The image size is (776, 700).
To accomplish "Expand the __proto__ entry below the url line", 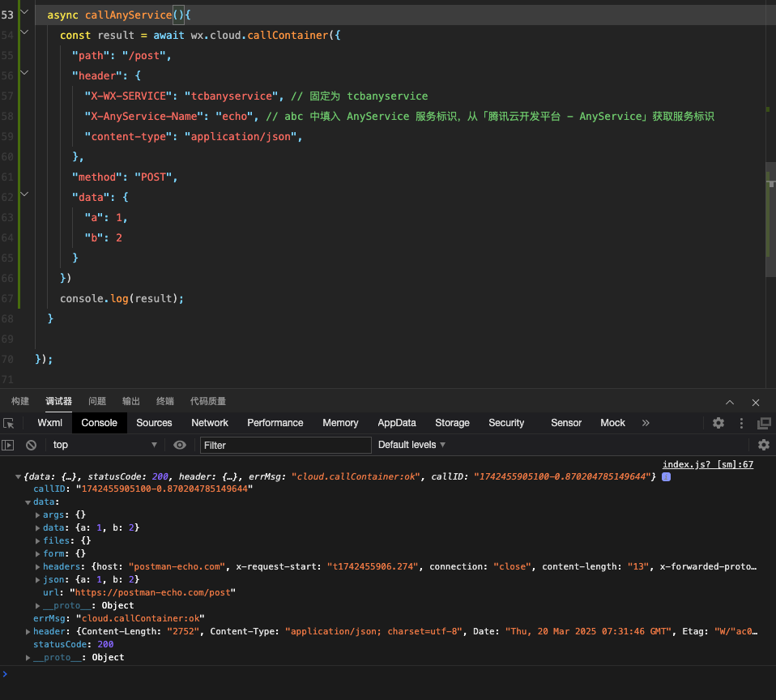I will (x=37, y=606).
